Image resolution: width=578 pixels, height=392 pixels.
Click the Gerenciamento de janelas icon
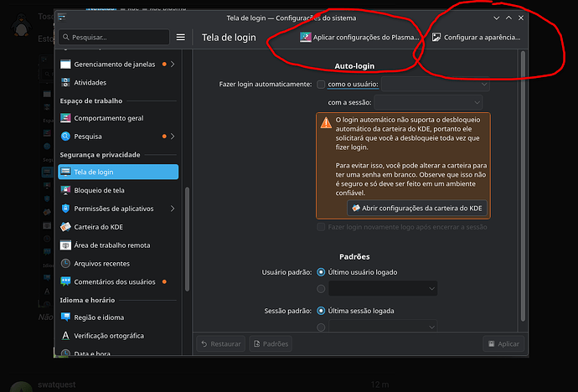[x=66, y=64]
